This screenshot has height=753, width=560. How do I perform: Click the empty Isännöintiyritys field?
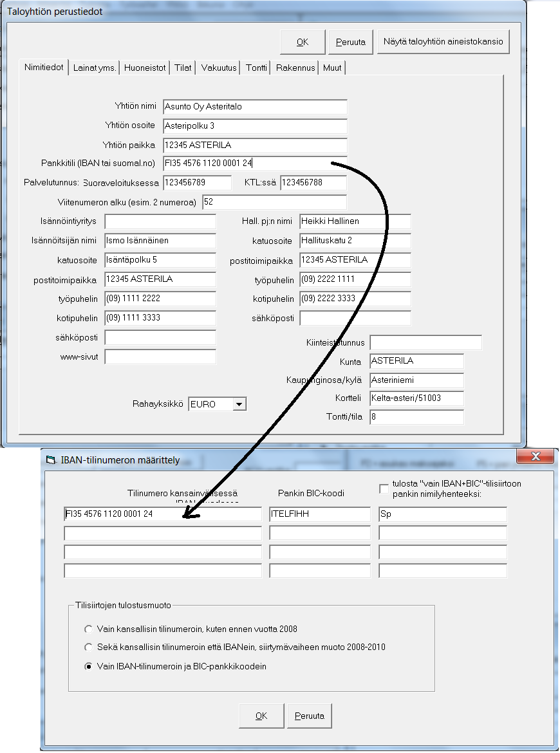[x=160, y=221]
